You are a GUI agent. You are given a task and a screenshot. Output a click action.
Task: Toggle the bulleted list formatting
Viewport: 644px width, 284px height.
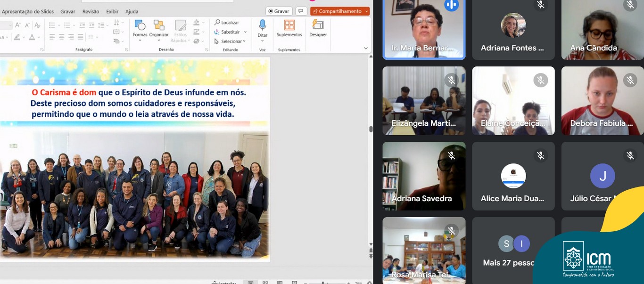(x=52, y=25)
